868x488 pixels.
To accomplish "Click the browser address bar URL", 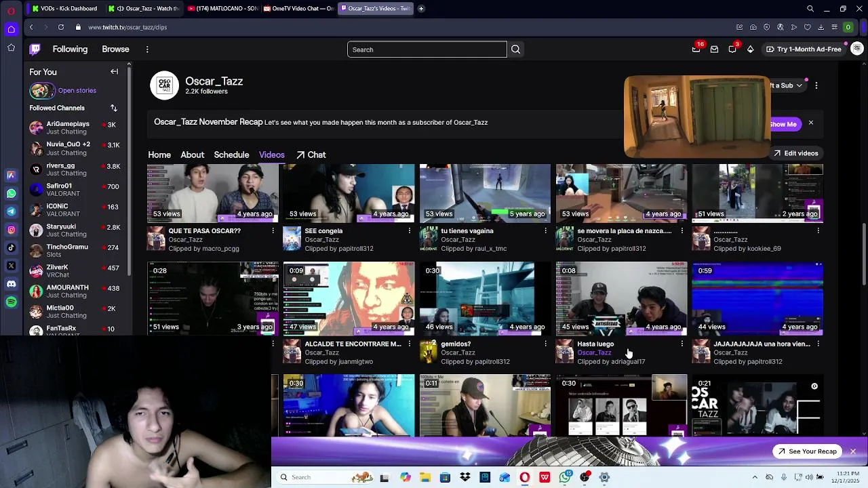I will pyautogui.click(x=127, y=27).
